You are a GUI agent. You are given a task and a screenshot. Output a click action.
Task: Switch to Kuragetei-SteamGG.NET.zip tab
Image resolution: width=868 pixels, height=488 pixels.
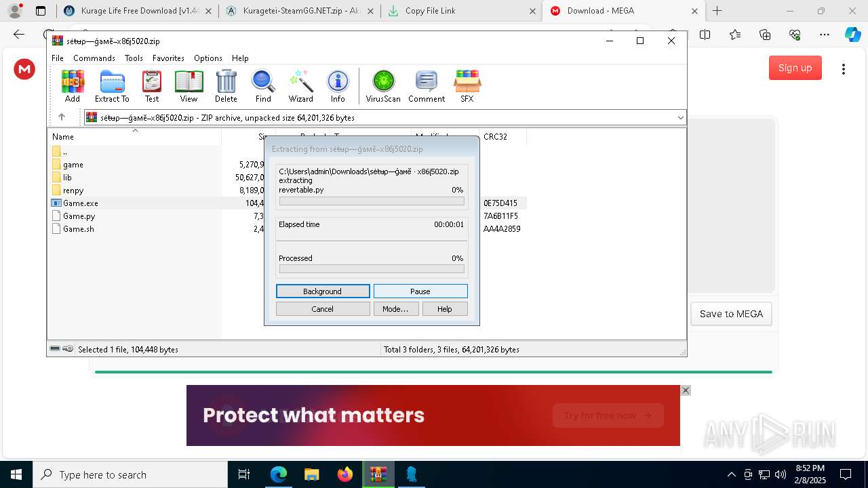298,11
